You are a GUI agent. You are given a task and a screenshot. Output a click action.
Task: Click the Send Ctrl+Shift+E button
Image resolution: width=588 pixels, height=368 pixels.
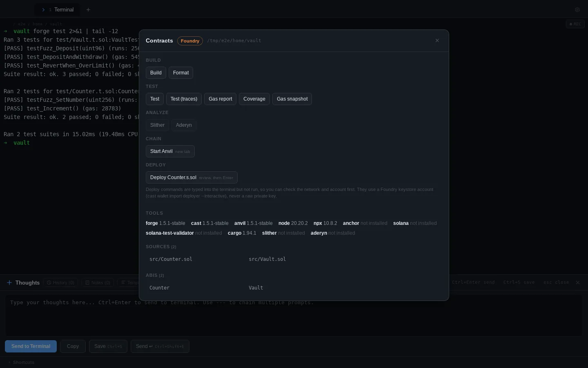[160, 346]
